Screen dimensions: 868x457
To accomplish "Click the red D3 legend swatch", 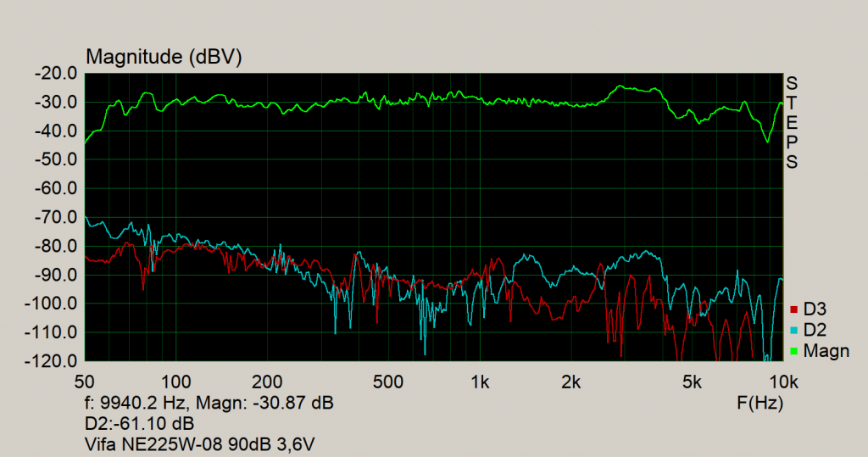I will pos(793,309).
